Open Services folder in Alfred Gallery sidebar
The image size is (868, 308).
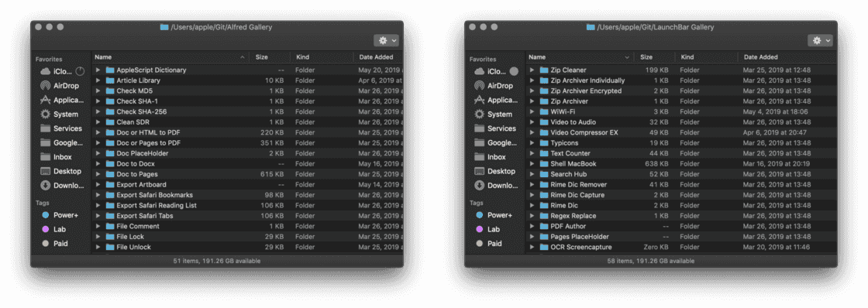coord(61,128)
